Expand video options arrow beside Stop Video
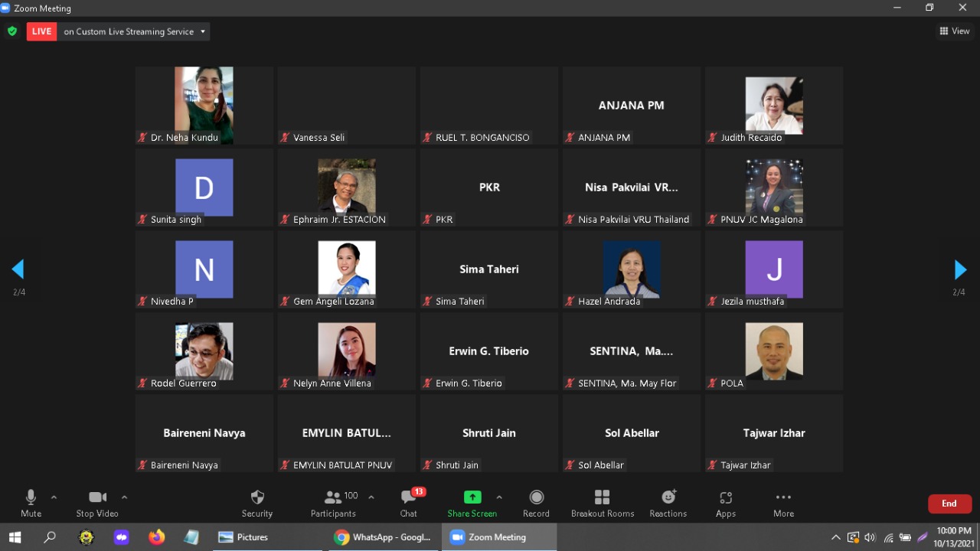 pyautogui.click(x=124, y=497)
